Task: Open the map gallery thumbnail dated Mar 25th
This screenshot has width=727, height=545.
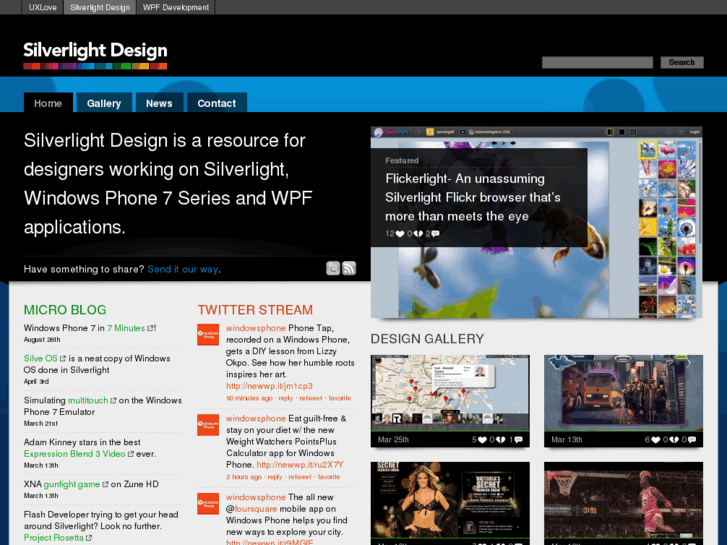Action: click(450, 393)
